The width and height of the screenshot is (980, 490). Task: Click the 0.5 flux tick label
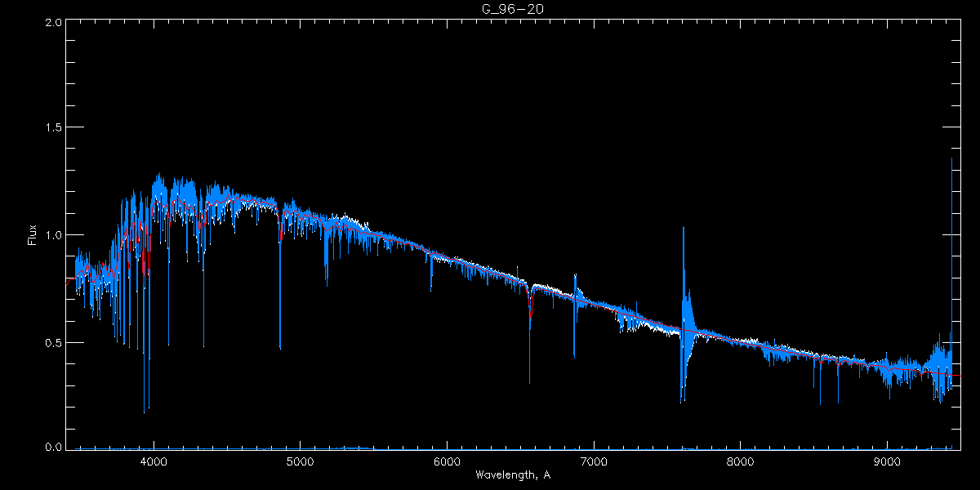tap(51, 342)
